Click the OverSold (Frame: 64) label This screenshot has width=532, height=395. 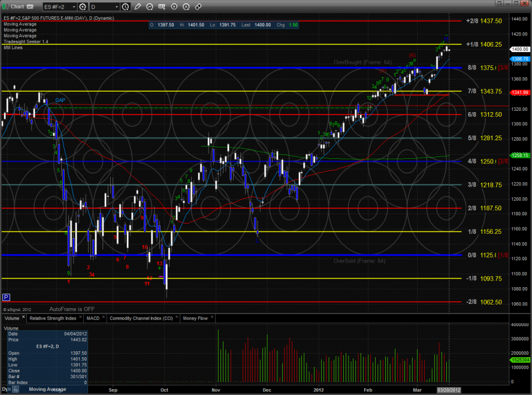pos(359,261)
